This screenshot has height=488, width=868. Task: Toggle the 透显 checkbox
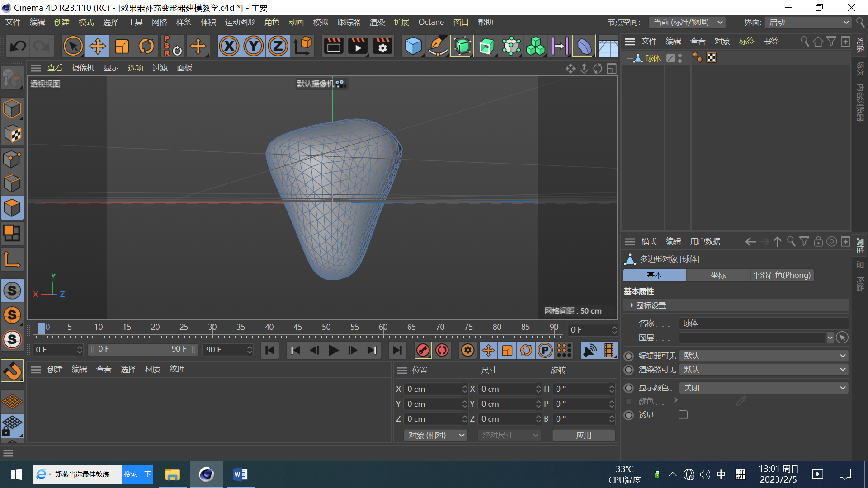[x=683, y=415]
